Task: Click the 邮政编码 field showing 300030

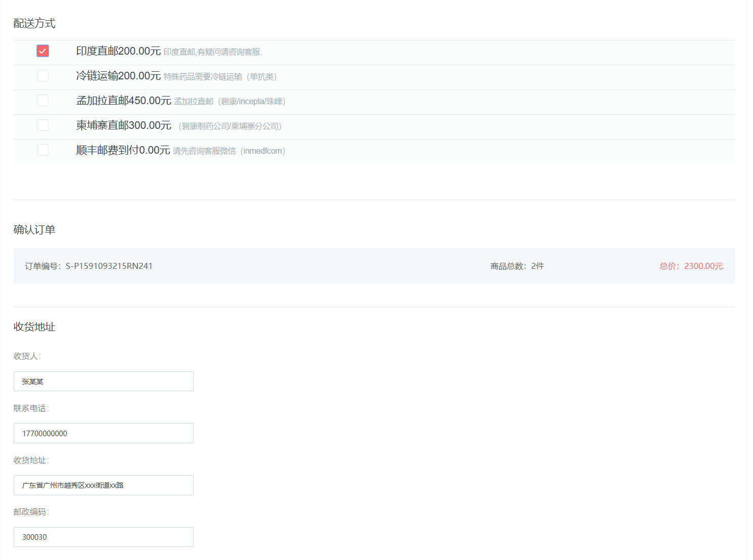Action: (104, 537)
